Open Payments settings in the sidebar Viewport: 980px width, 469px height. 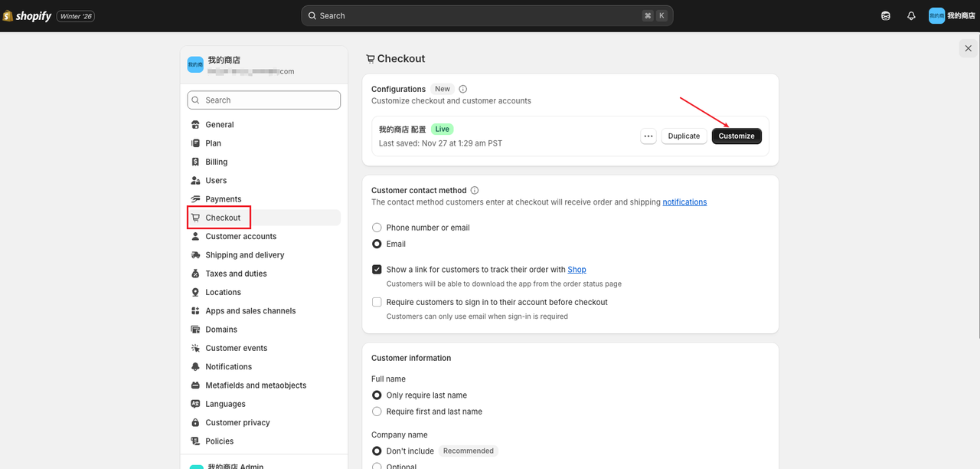222,198
